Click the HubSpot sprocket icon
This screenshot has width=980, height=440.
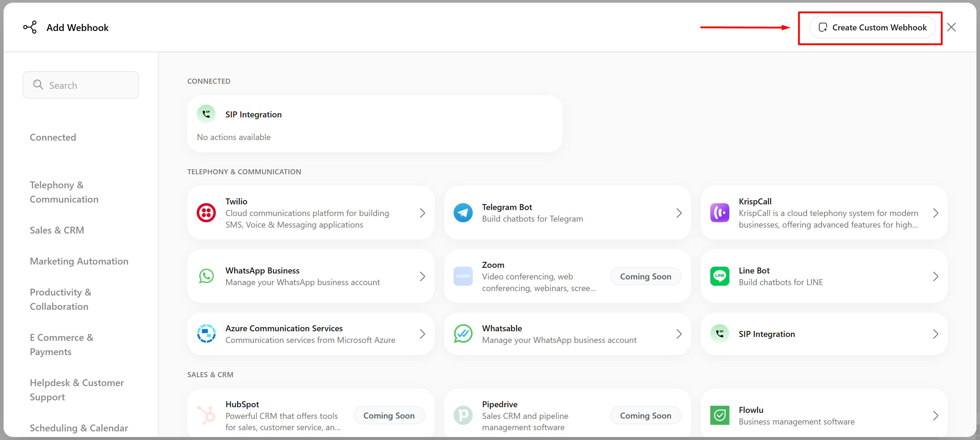pyautogui.click(x=206, y=415)
